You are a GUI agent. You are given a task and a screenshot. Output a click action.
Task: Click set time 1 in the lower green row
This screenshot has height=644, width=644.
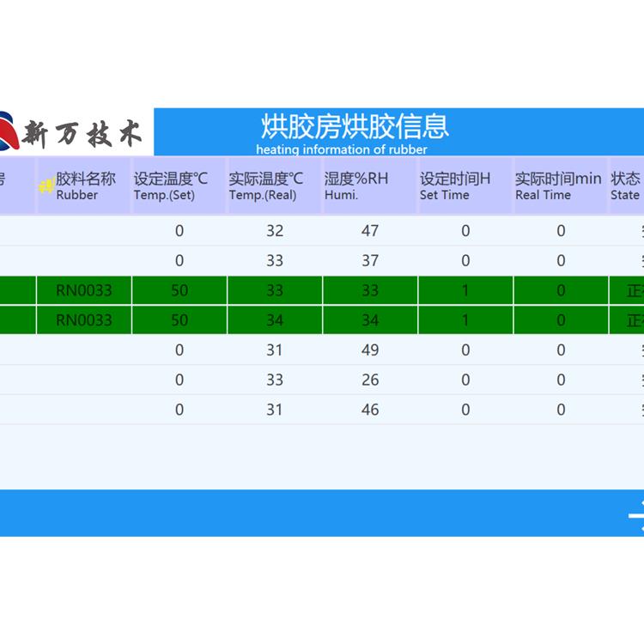(465, 320)
